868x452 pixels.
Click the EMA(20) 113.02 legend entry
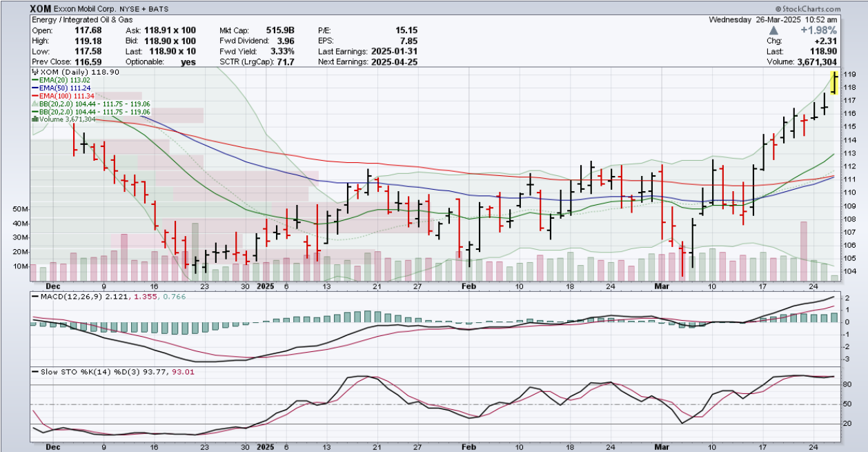pos(66,80)
